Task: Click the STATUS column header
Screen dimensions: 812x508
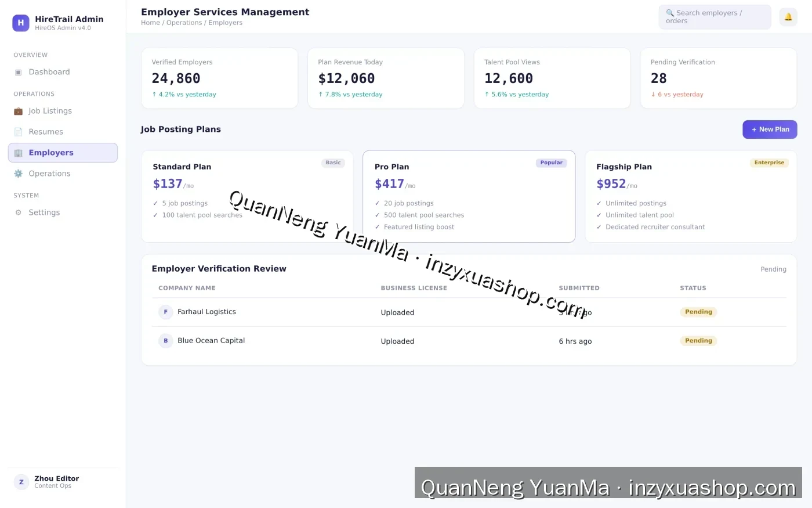Action: click(x=693, y=288)
